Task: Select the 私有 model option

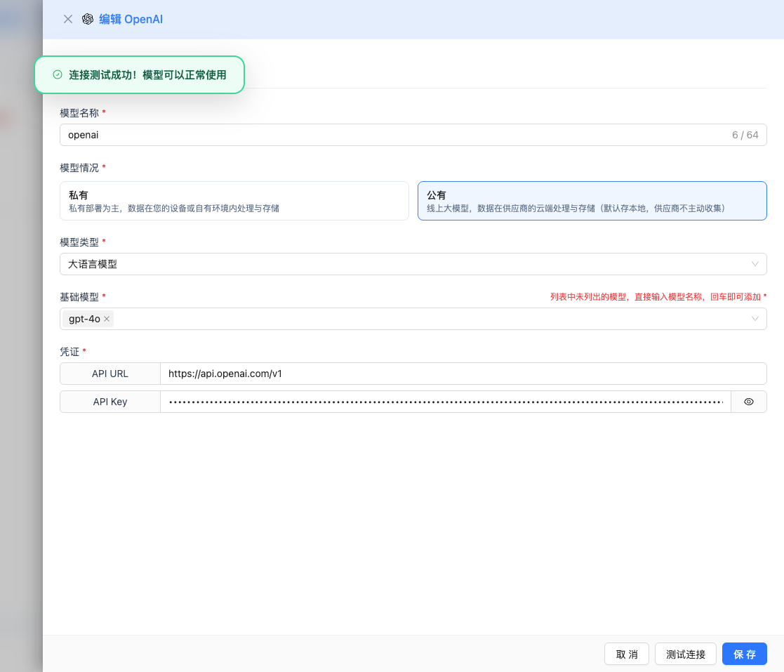Action: [234, 201]
